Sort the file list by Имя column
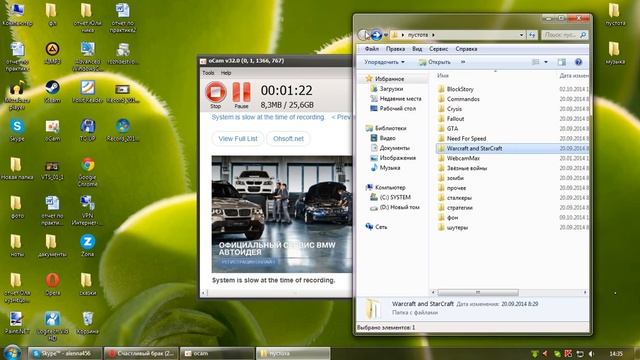 pyautogui.click(x=443, y=76)
